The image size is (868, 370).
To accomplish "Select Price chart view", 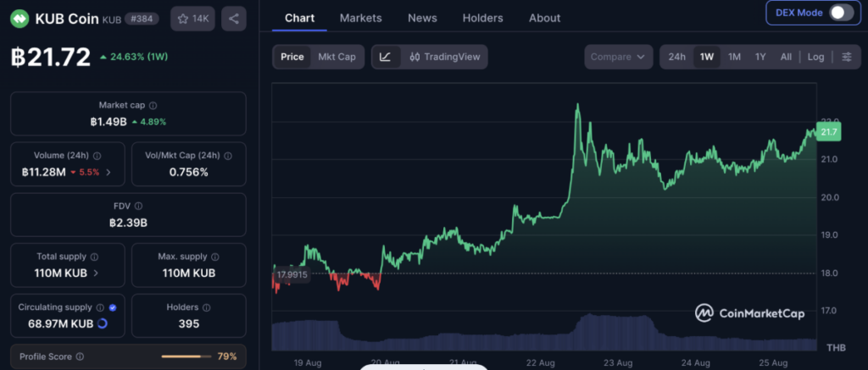I will click(x=292, y=57).
